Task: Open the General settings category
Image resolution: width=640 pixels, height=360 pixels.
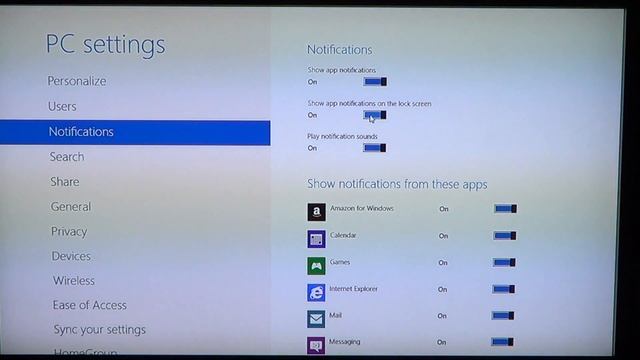Action: tap(71, 207)
